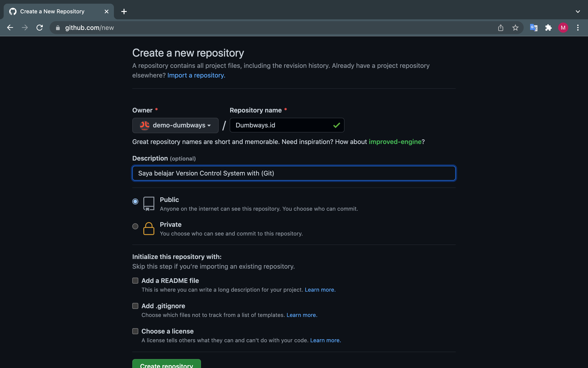Viewport: 588px width, 368px height.
Task: Close the Create a New Repository tab
Action: click(106, 11)
